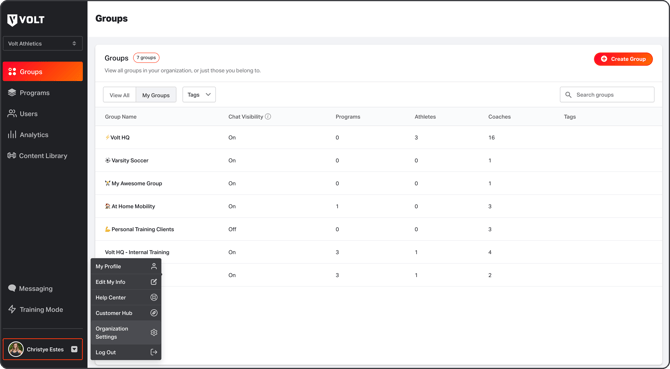Image resolution: width=670 pixels, height=369 pixels.
Task: Click the Programs stack icon
Action: 12,93
